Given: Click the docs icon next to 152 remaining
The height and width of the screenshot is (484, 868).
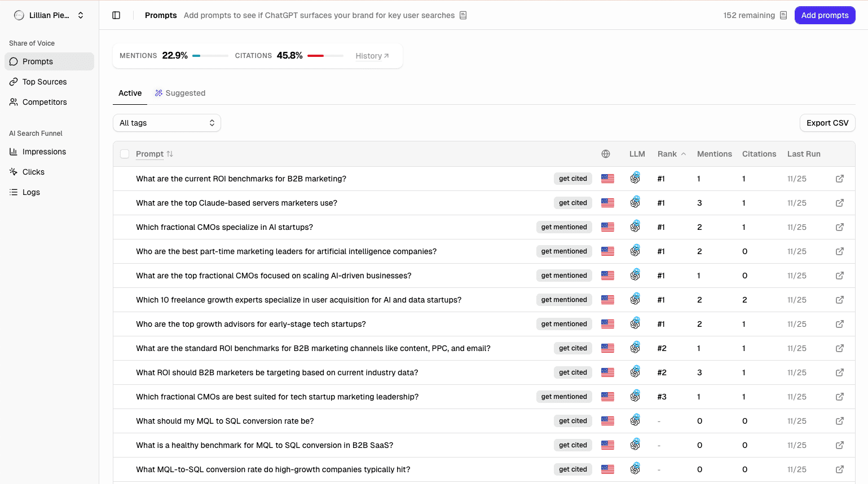Looking at the screenshot, I should [x=783, y=15].
